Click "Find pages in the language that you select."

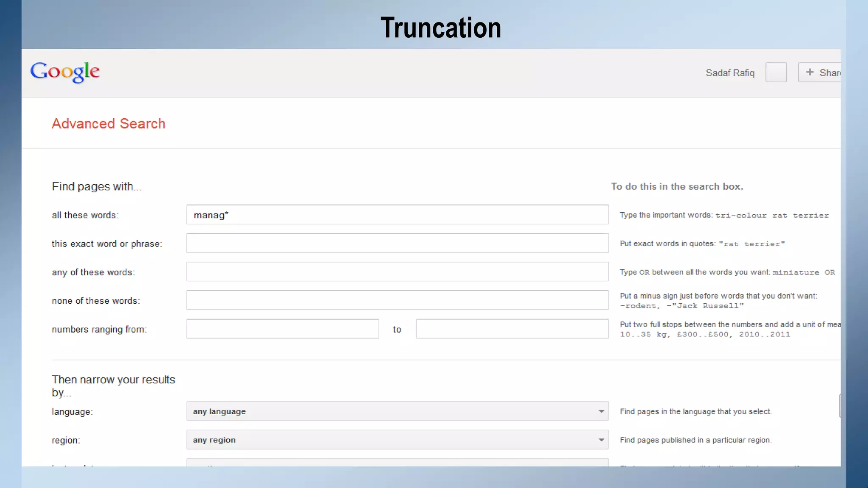696,412
